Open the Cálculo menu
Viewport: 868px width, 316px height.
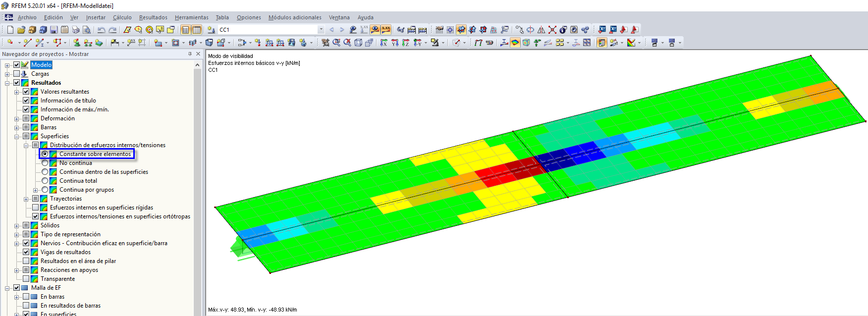point(122,17)
